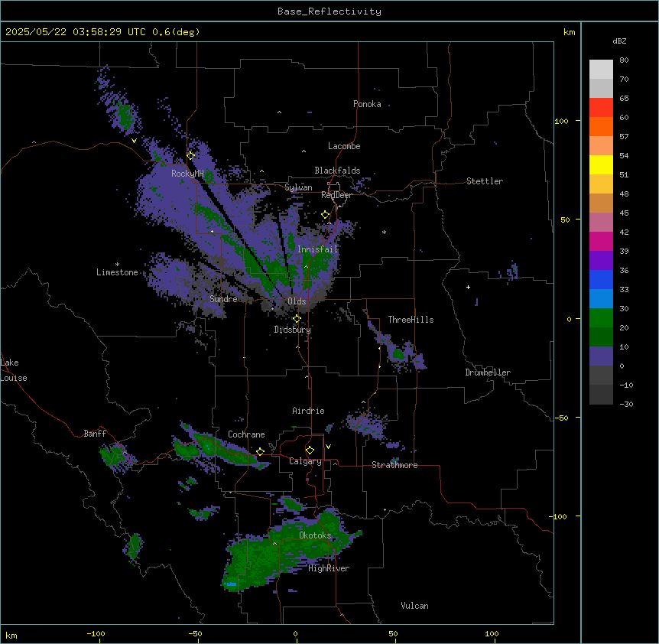Select the bottom axis 50 tick label
This screenshot has height=644, width=659.
[x=393, y=633]
